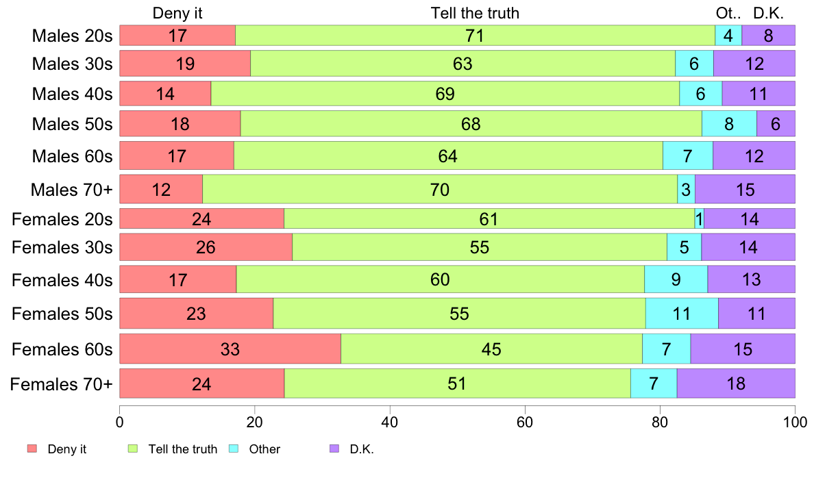The height and width of the screenshot is (504, 814).
Task: Click the 100 tick label on the x-axis
Action: click(x=795, y=422)
